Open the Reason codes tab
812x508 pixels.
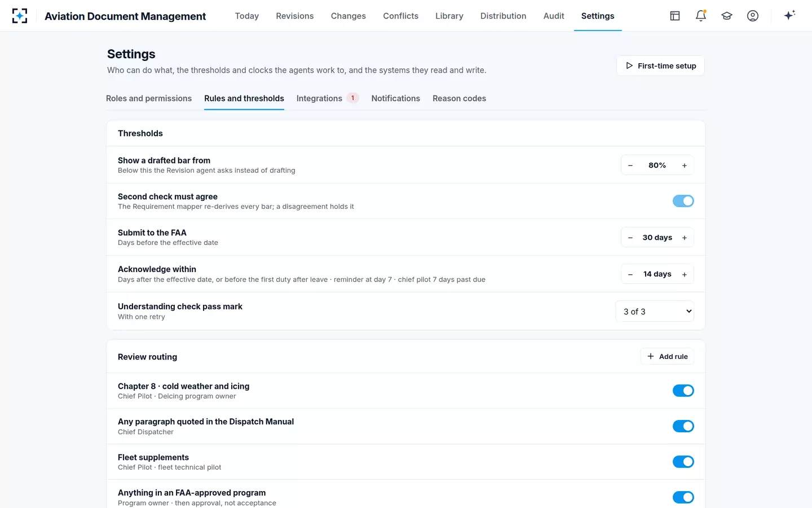click(459, 98)
